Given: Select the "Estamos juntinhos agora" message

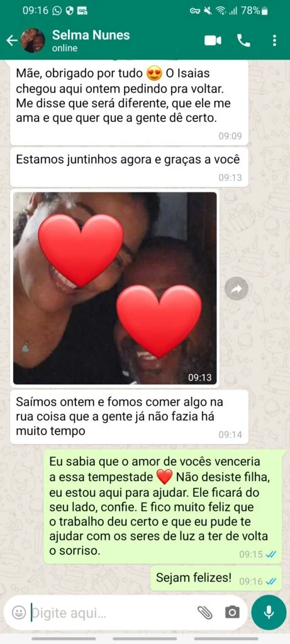Looking at the screenshot, I should 129,167.
